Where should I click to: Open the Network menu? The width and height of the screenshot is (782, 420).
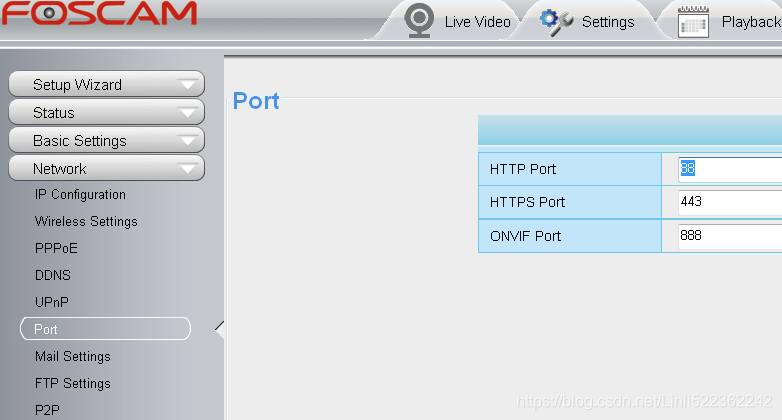[x=107, y=168]
